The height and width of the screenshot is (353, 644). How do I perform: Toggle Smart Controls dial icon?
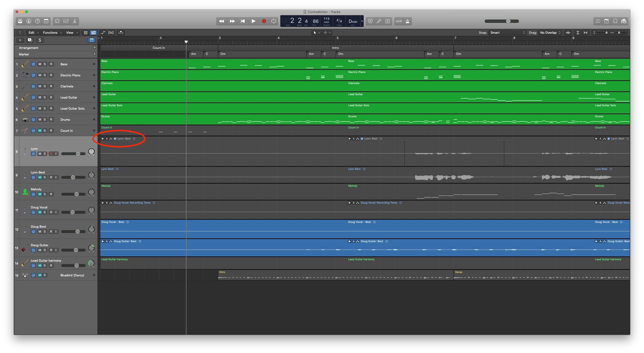(57, 21)
